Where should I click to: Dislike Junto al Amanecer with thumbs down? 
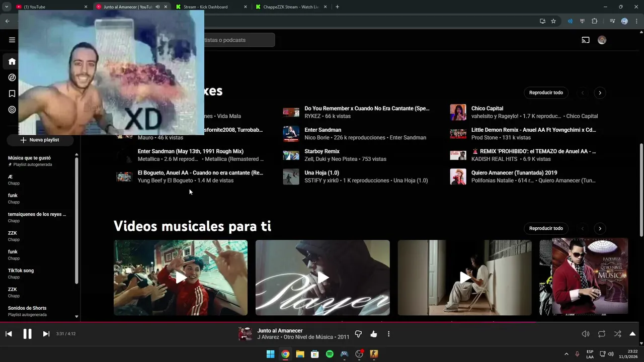pos(359,334)
